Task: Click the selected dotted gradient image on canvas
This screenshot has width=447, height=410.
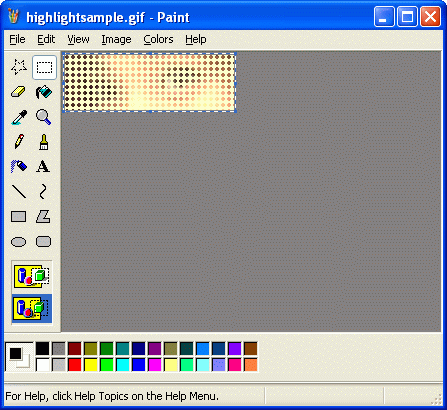Action: click(x=150, y=82)
